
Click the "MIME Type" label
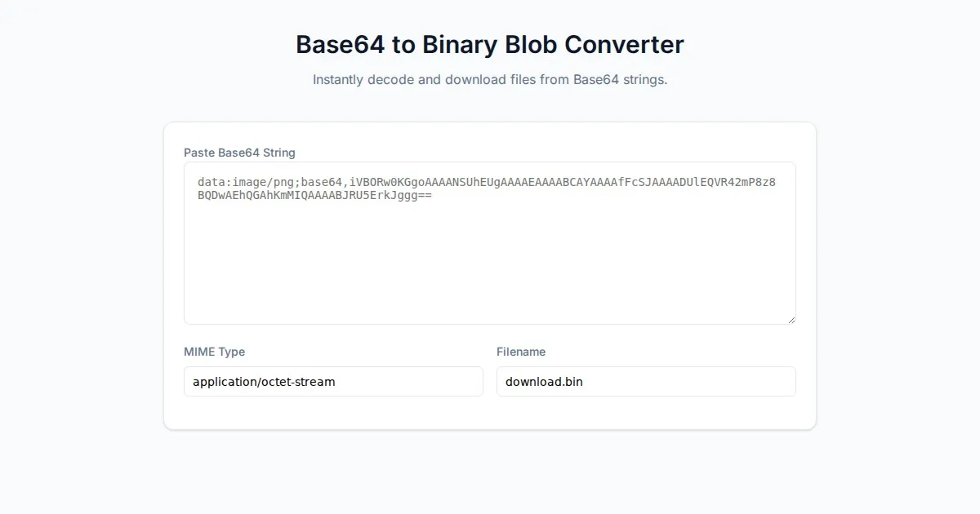tap(214, 352)
